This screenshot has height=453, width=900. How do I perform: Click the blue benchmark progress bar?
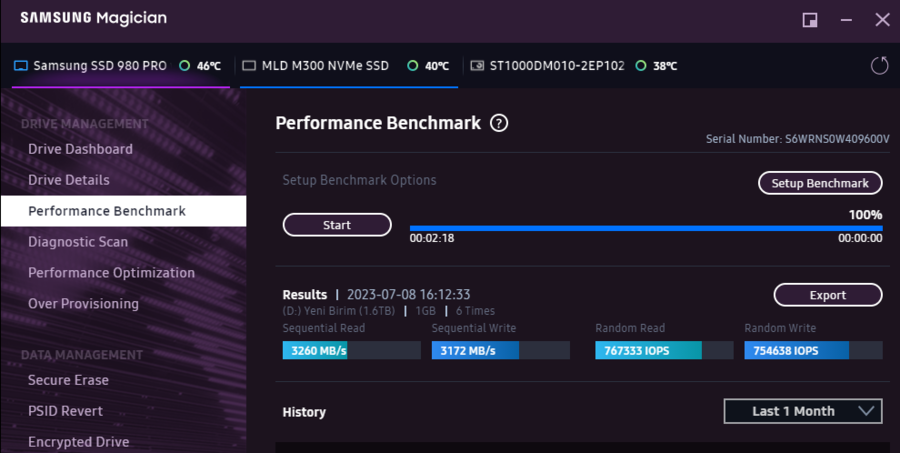point(646,229)
